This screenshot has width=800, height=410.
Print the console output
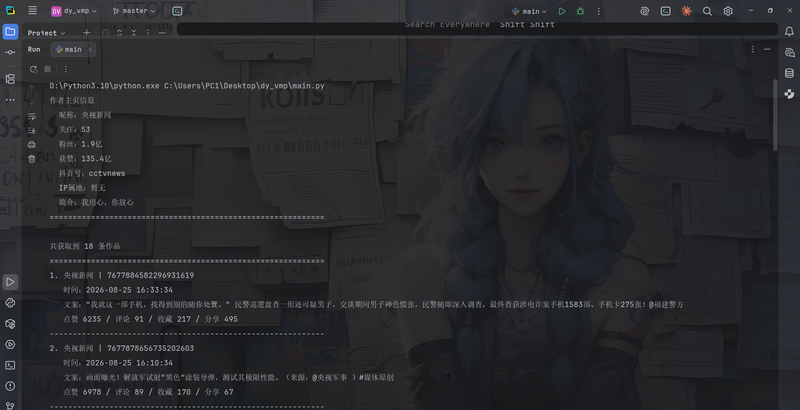[32, 145]
